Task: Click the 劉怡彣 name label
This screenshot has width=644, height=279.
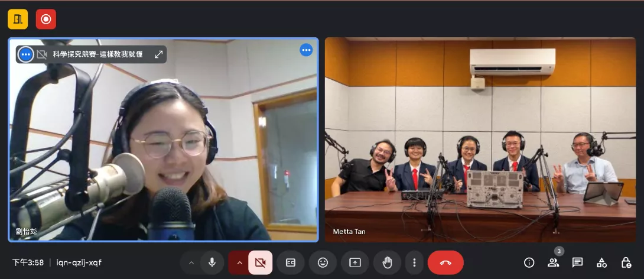Action: click(x=26, y=231)
